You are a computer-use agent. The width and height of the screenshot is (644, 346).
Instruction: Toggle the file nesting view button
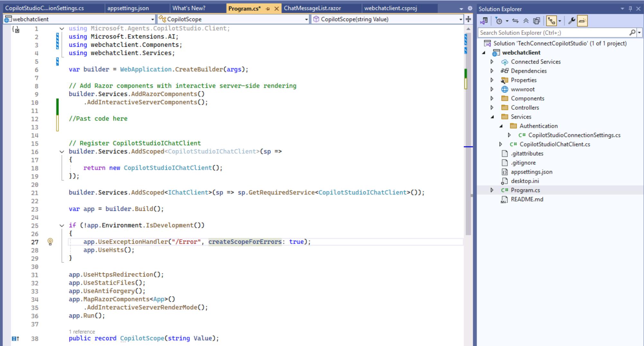(x=552, y=21)
